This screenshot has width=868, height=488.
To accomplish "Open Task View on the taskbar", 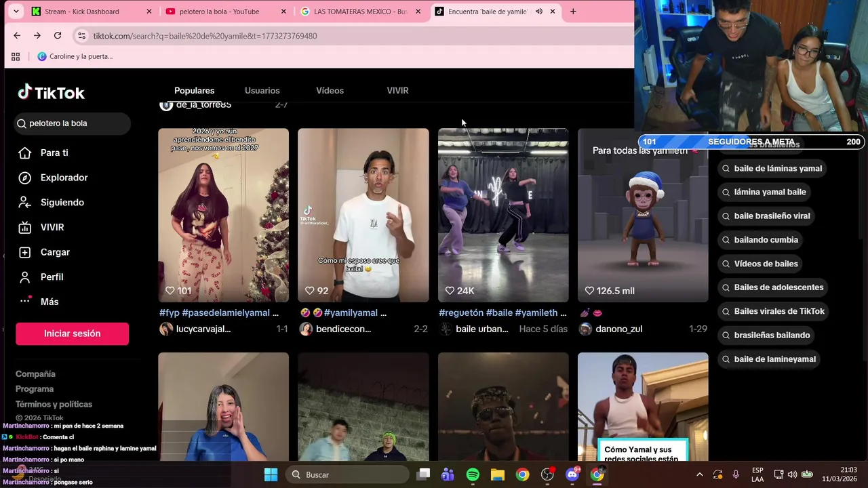I will (423, 474).
